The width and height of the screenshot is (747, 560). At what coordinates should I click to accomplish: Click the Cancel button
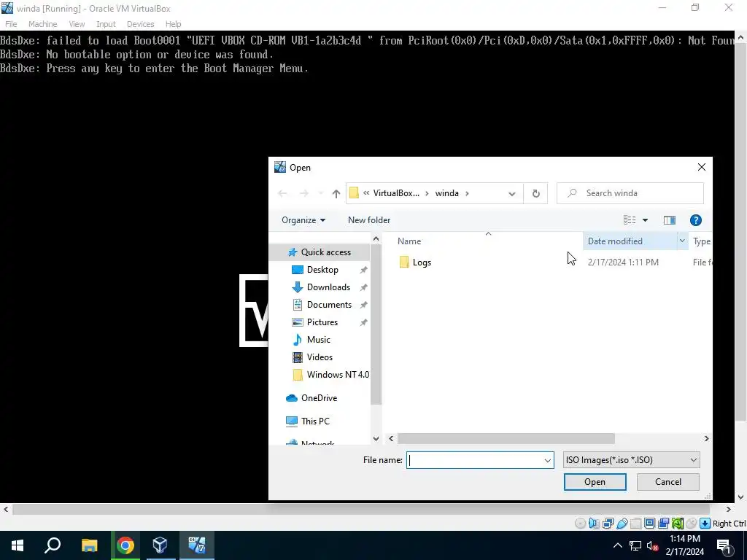tap(668, 482)
